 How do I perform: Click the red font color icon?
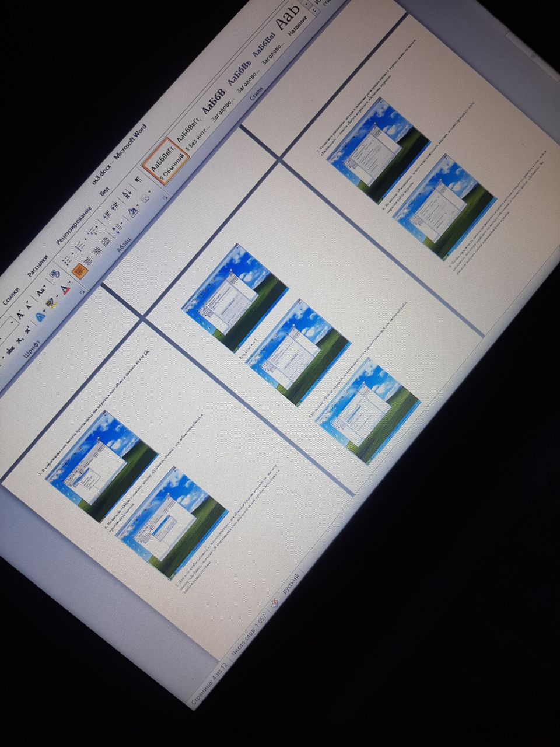click(x=65, y=289)
